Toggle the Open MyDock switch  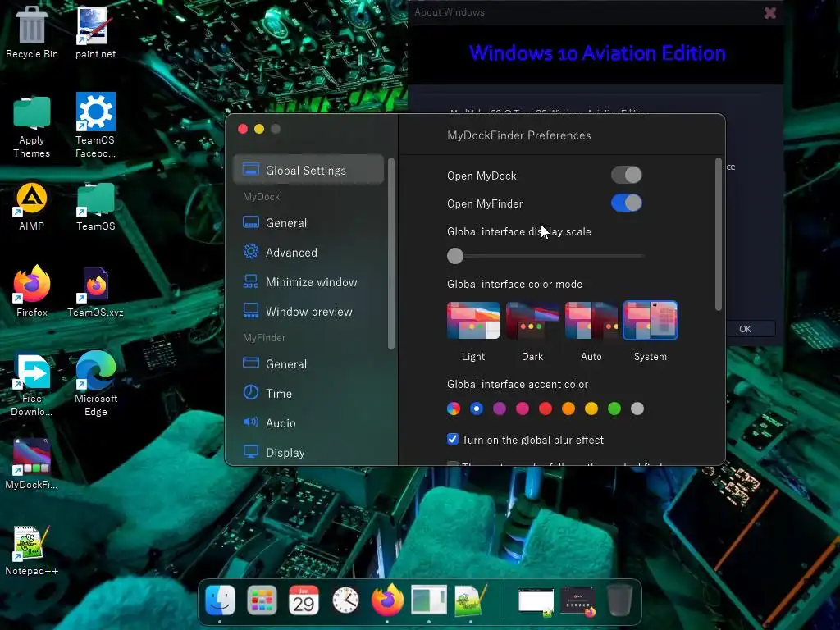pos(626,175)
